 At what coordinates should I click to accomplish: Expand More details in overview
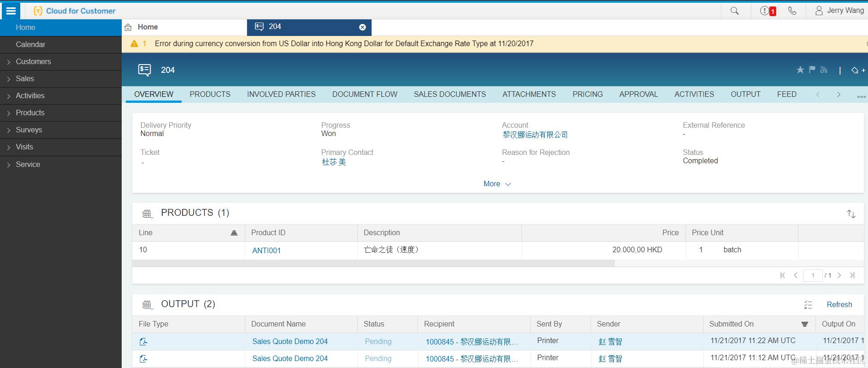pyautogui.click(x=497, y=184)
